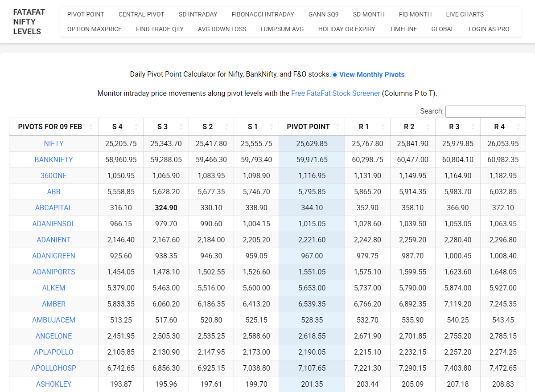Sort stock names via Pivots For 09 Feb arrows
This screenshot has height=392, width=535.
click(x=91, y=127)
